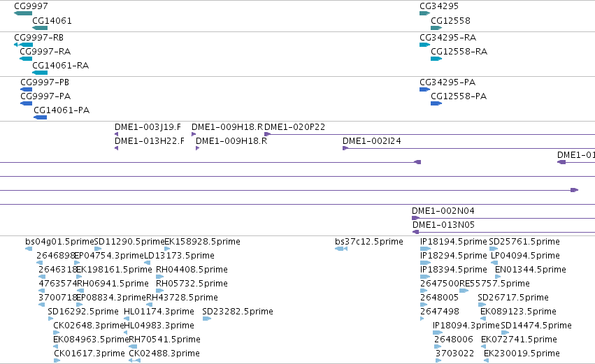
Task: Click EST EP08834.3prime
Action: (110, 298)
